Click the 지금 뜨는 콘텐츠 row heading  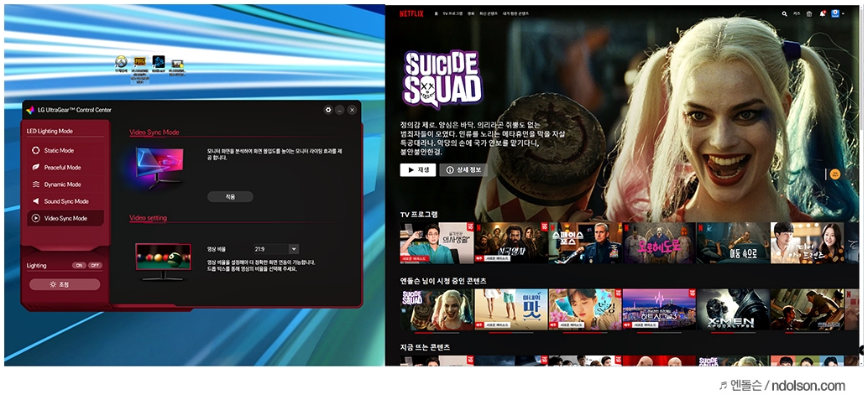425,347
